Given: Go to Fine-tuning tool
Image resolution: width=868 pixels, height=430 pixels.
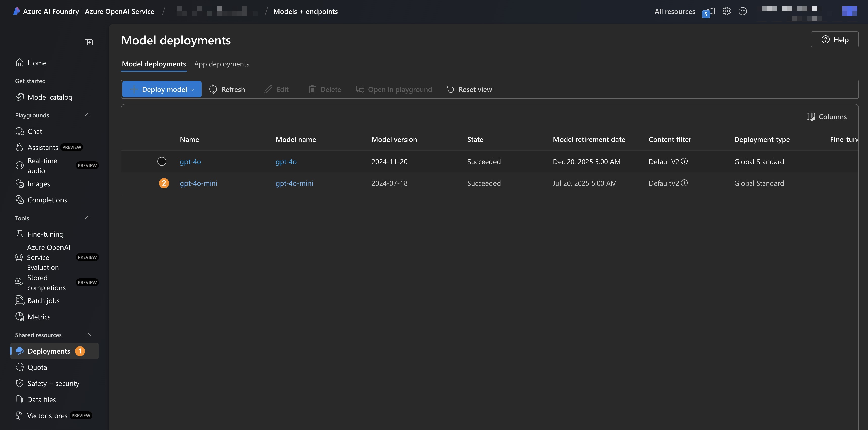Looking at the screenshot, I should 45,234.
